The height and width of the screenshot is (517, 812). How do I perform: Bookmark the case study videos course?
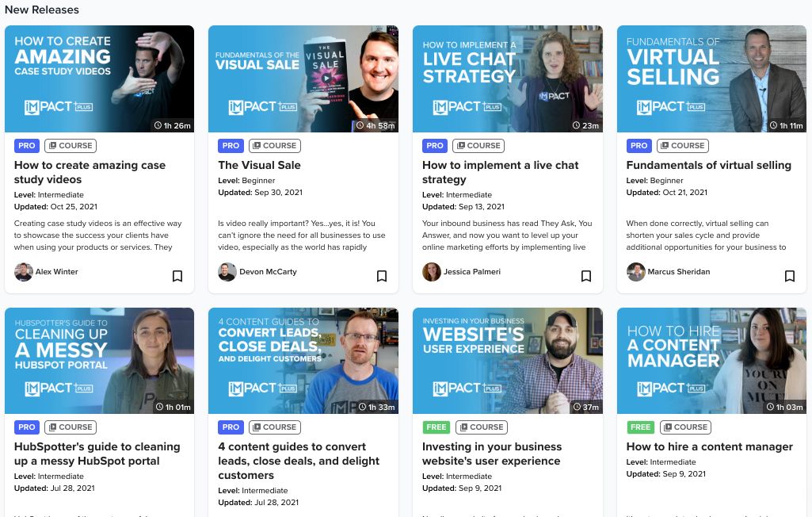[177, 276]
